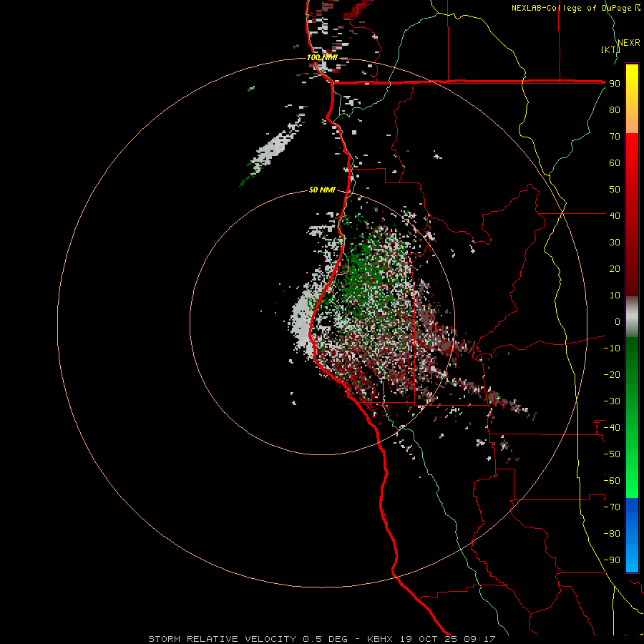Select the positive 20 knot scale label
644x644 pixels.
[x=615, y=269]
